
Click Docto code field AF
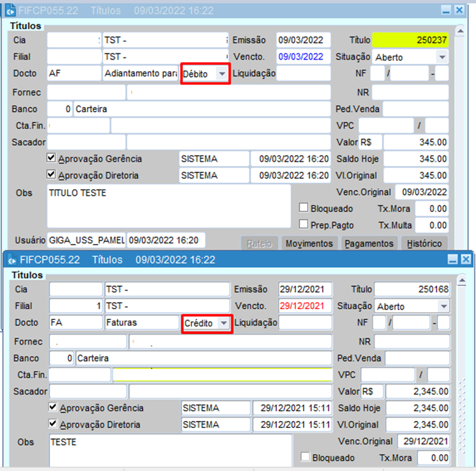click(74, 73)
